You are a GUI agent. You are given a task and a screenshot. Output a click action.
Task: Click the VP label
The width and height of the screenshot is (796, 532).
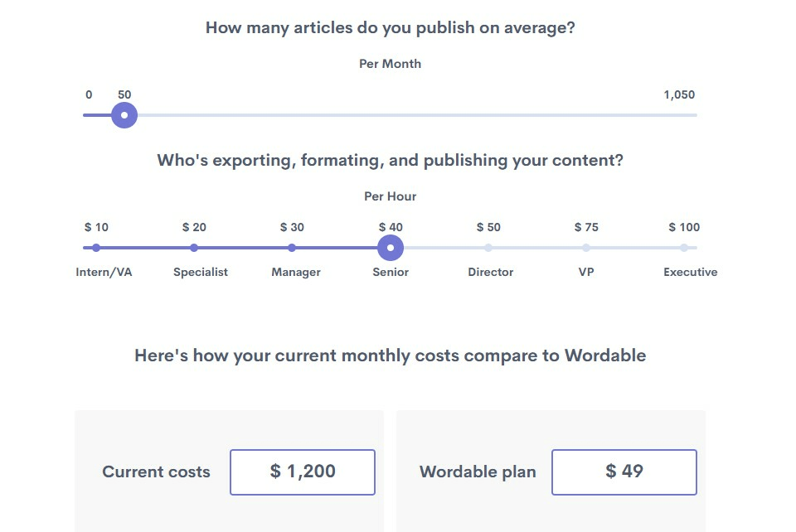click(586, 273)
